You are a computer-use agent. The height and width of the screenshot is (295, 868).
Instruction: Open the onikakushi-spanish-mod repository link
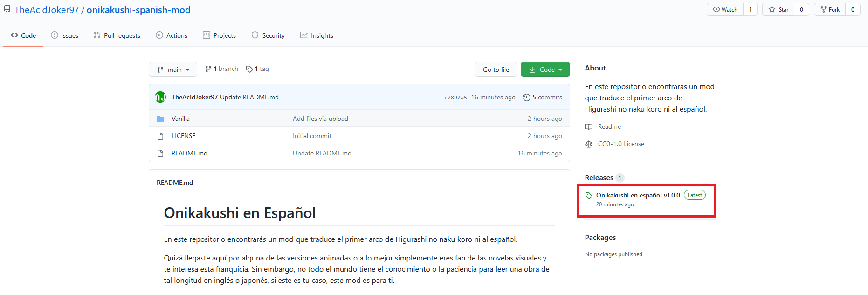pyautogui.click(x=138, y=10)
